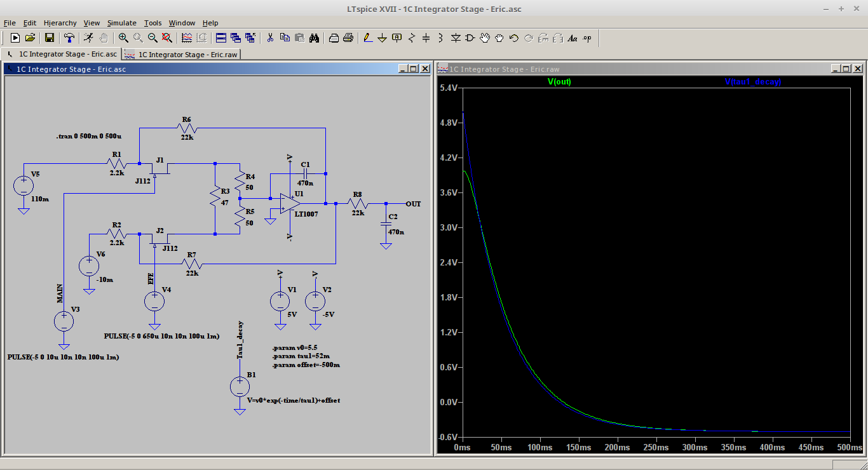
Task: Select the Cut scissors tool
Action: pyautogui.click(x=270, y=38)
